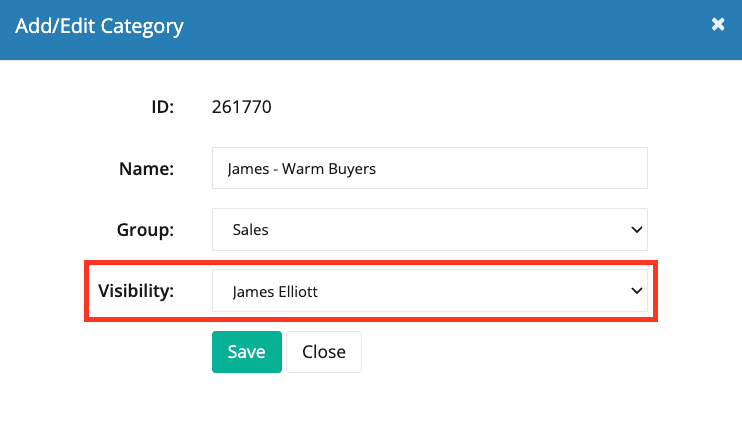Place cursor in 'James - Warm Buyers' text
Image resolution: width=742 pixels, height=426 pixels.
click(x=301, y=169)
